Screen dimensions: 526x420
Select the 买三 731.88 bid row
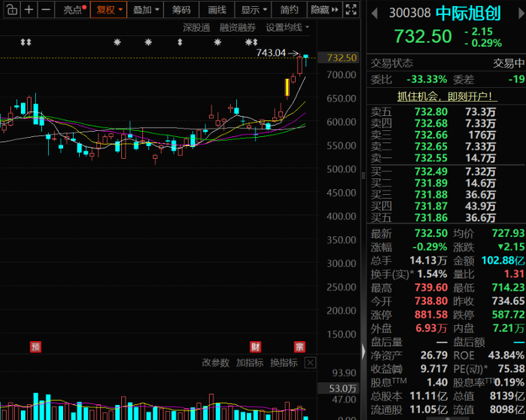tap(446, 195)
